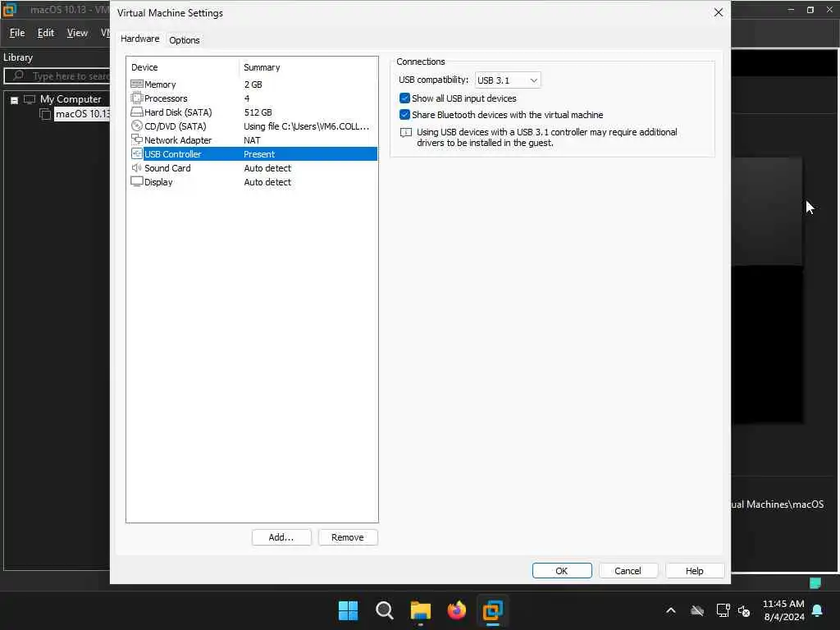840x630 pixels.
Task: Select the Processors device icon
Action: tap(137, 98)
